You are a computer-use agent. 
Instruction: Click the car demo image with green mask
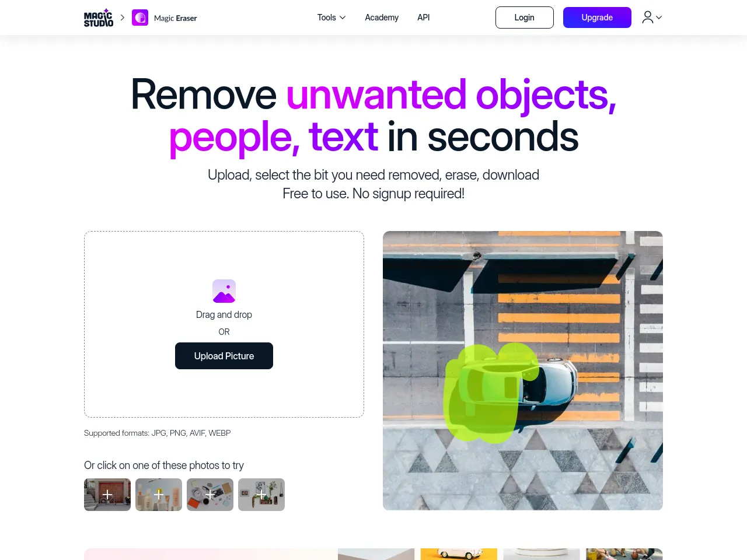pyautogui.click(x=523, y=370)
